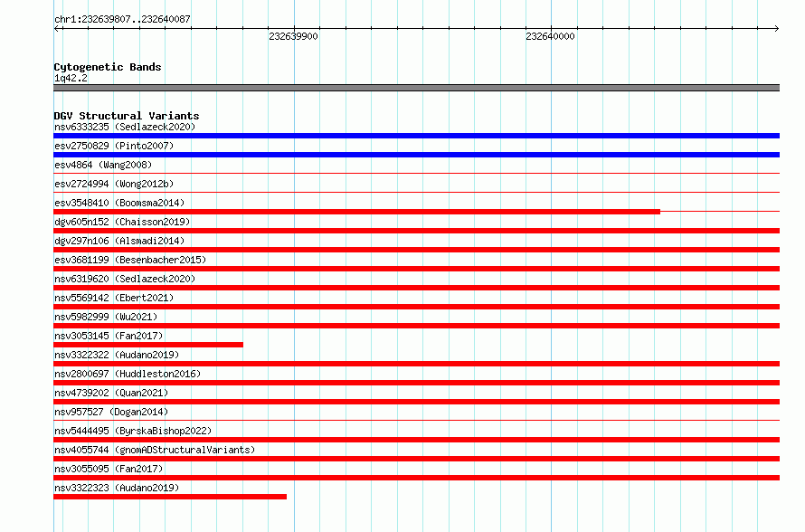Image resolution: width=805 pixels, height=532 pixels.
Task: Click the thin red line for esv2724994
Action: pos(416,193)
